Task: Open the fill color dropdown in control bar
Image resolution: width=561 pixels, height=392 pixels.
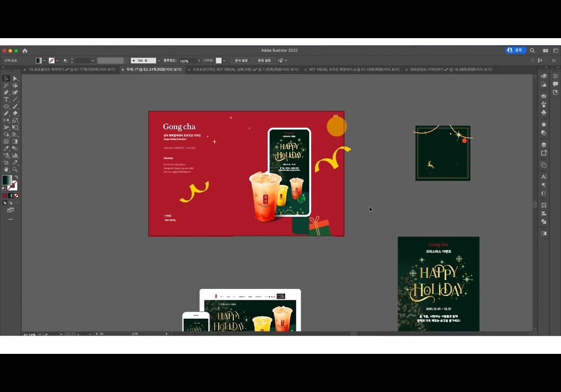Action: pyautogui.click(x=44, y=61)
